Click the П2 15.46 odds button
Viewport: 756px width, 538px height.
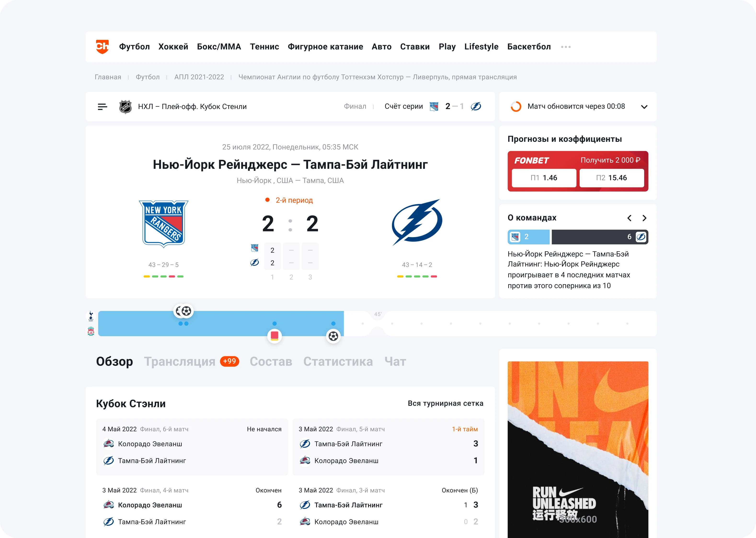[x=612, y=178]
